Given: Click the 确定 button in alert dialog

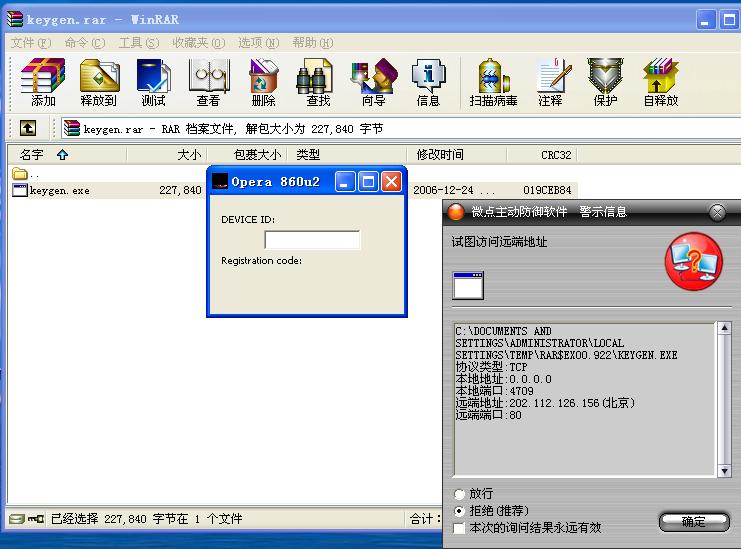Looking at the screenshot, I should 693,521.
